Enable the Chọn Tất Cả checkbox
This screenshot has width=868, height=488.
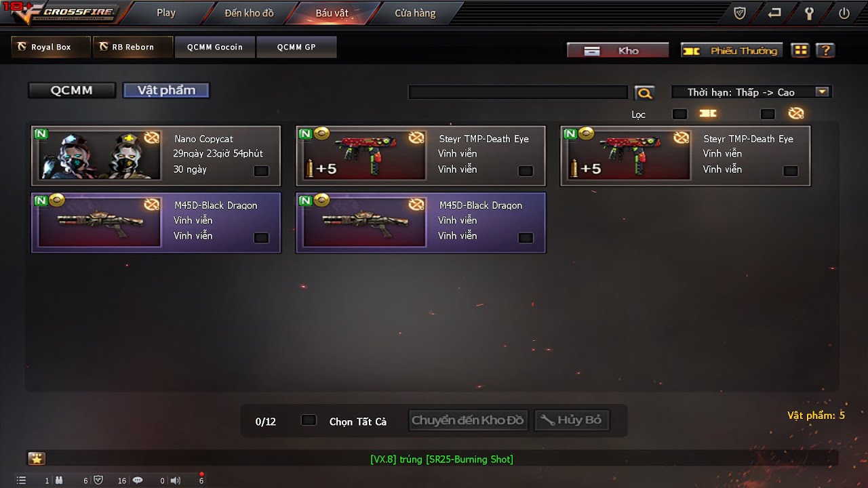coord(309,420)
